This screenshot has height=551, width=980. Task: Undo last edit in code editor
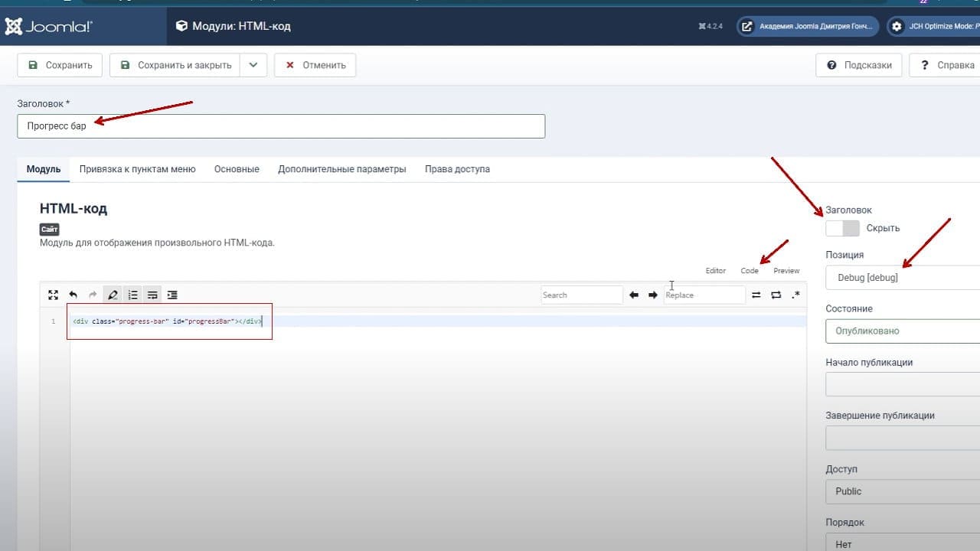pyautogui.click(x=73, y=295)
